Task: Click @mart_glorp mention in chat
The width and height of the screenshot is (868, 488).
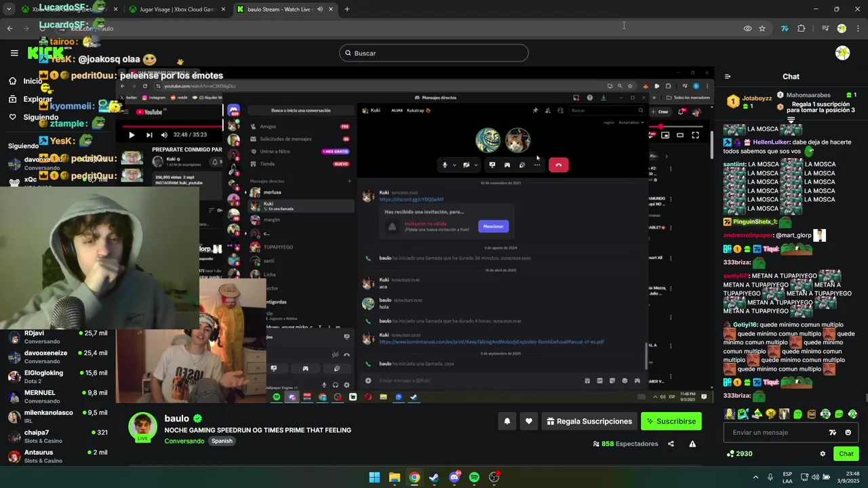Action: (793, 235)
